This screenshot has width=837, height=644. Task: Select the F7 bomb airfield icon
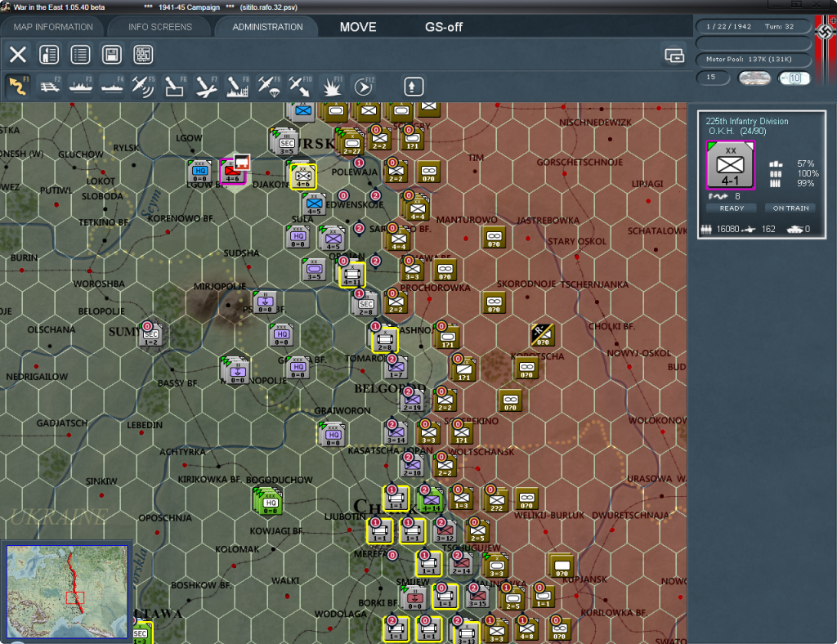(x=206, y=86)
